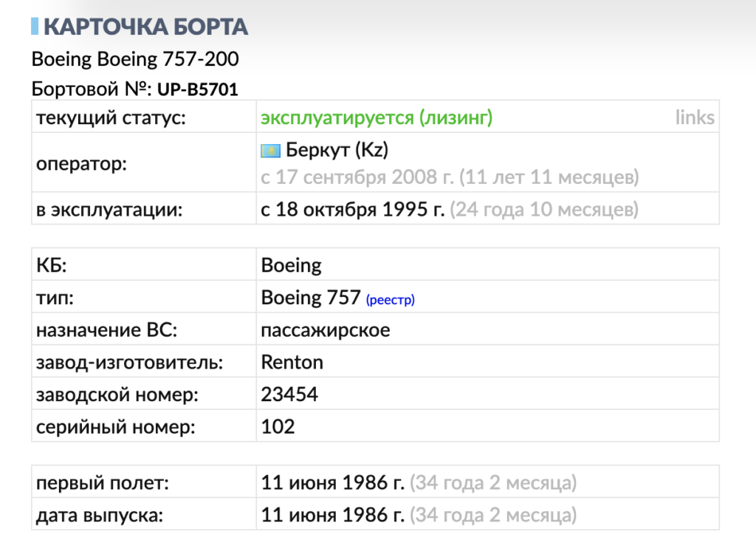Click the release date value in 'дата выпуска' row
756x554 pixels.
(x=333, y=515)
